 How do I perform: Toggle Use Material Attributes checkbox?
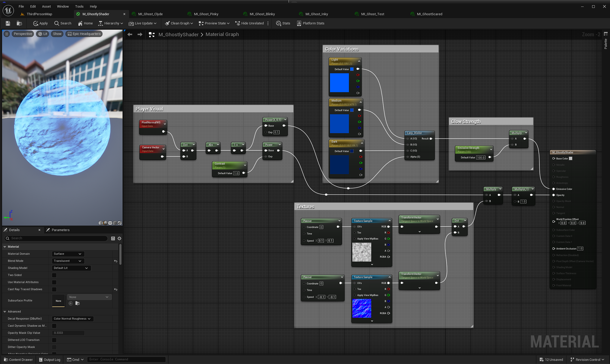[x=54, y=282]
